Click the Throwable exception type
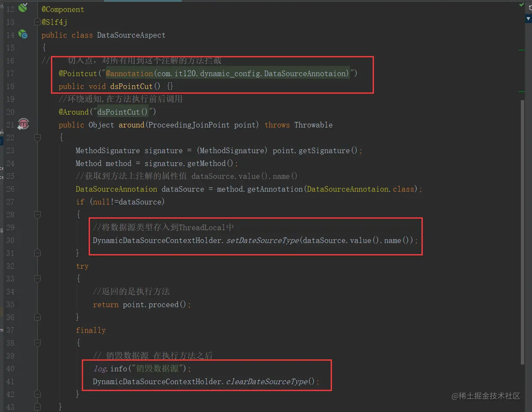 (314, 125)
